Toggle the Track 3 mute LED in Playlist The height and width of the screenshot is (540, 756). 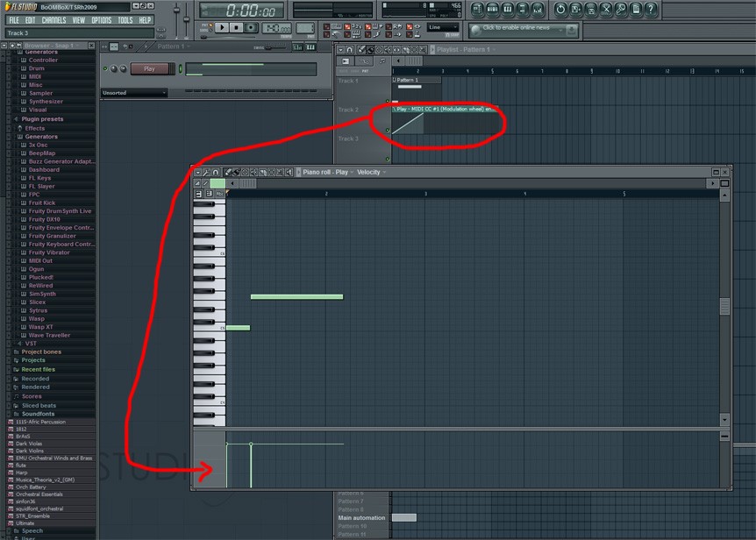pos(388,159)
